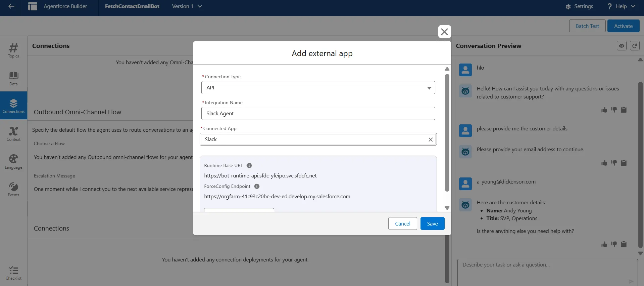Click the Runtime Base URL info icon

(x=249, y=165)
